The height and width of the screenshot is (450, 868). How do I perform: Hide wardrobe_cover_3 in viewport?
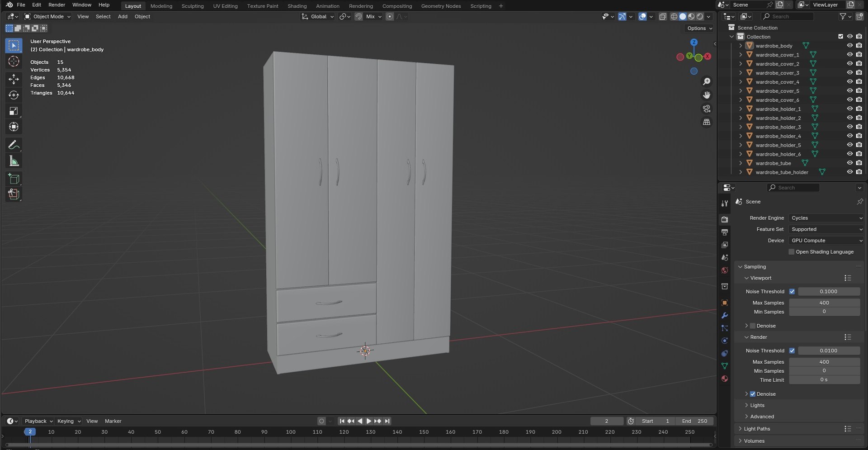(x=849, y=73)
